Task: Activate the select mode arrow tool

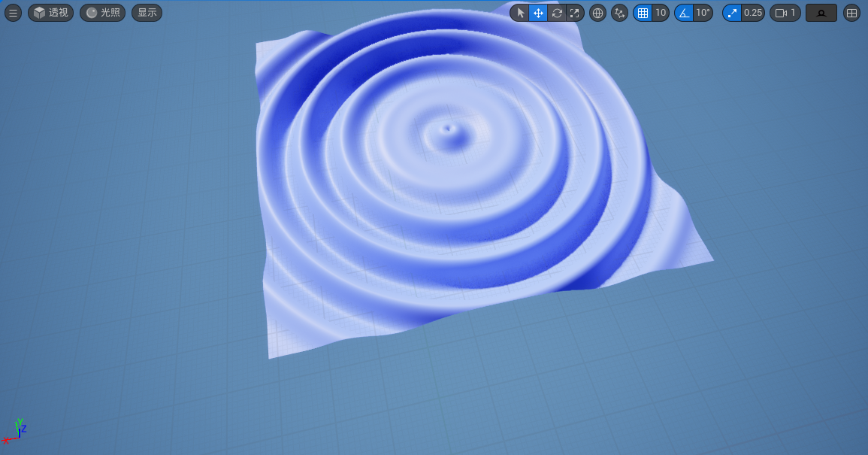Action: tap(520, 13)
